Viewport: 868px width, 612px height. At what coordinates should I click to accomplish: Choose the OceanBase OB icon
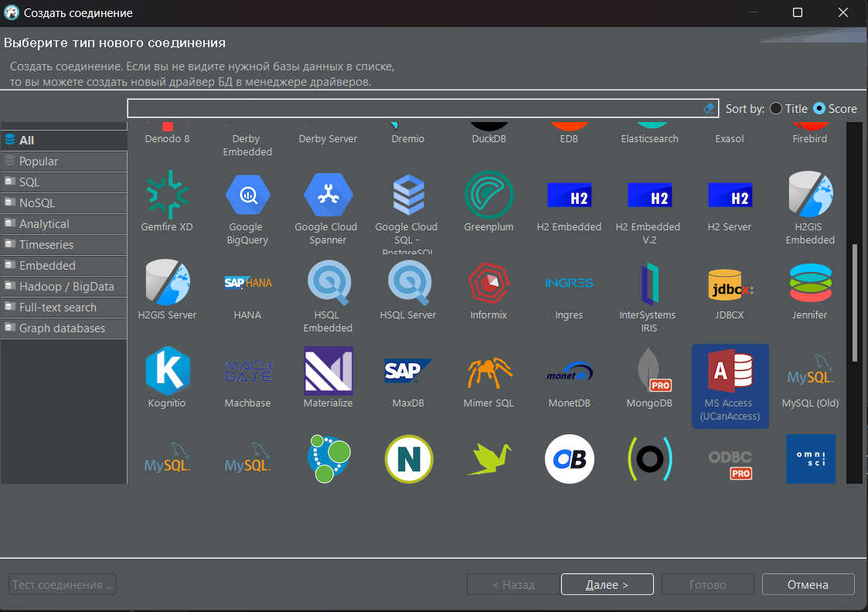(x=569, y=459)
